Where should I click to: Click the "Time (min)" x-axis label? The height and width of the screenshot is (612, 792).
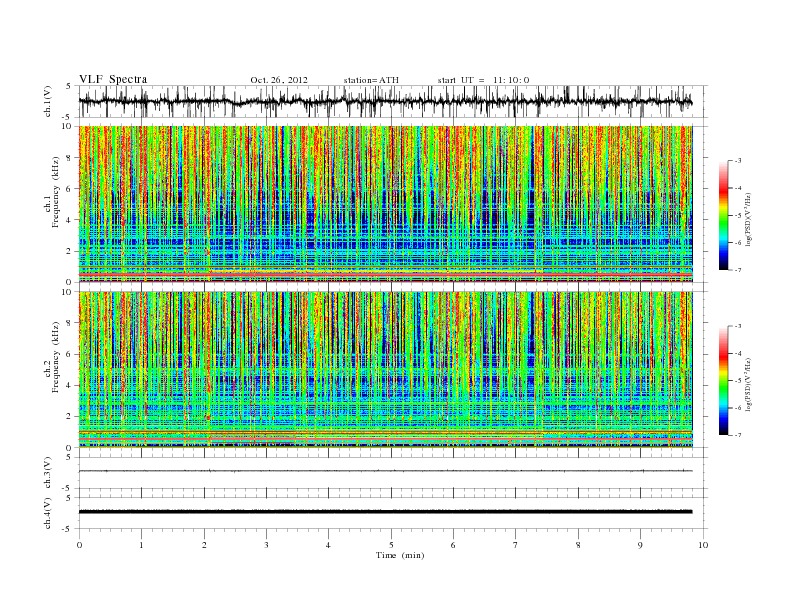(400, 555)
